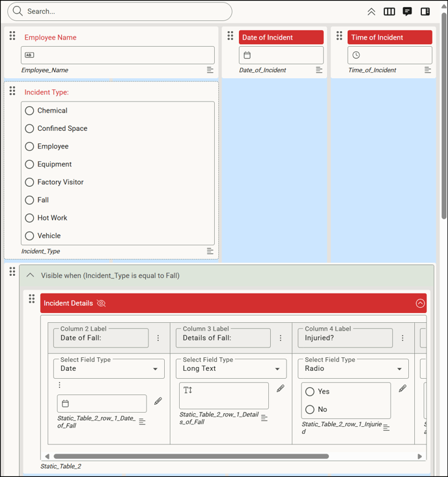Open Column 3 Label three-dot menu
The height and width of the screenshot is (477, 448).
[x=281, y=338]
